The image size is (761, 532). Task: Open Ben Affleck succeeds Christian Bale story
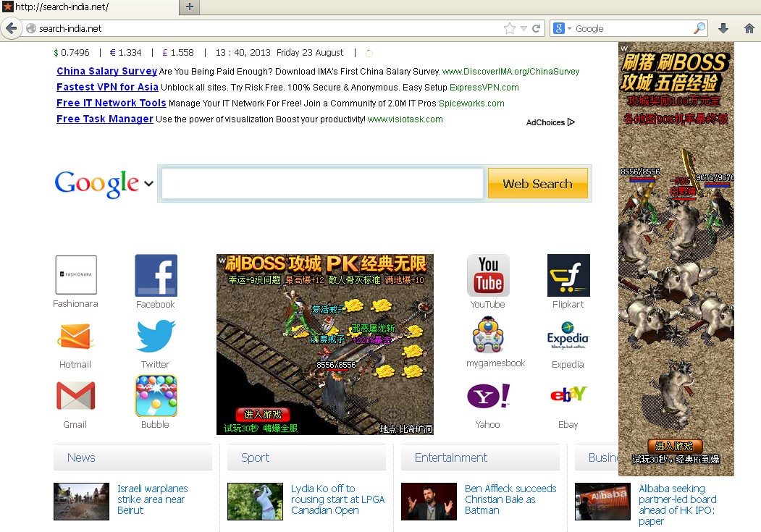click(x=510, y=499)
